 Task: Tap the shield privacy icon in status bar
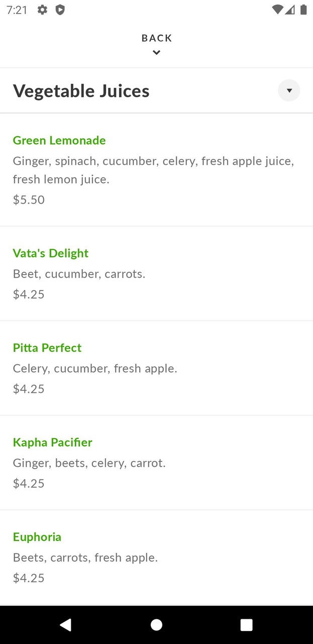point(60,10)
